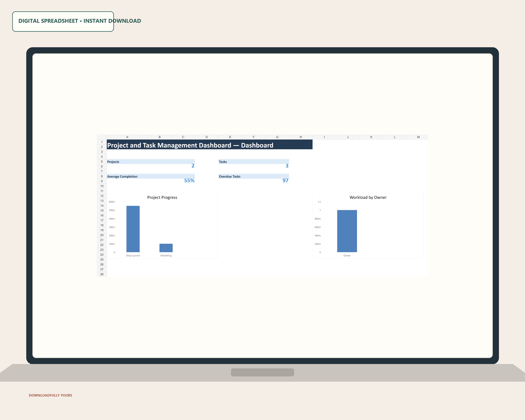Select column A header

tap(127, 137)
